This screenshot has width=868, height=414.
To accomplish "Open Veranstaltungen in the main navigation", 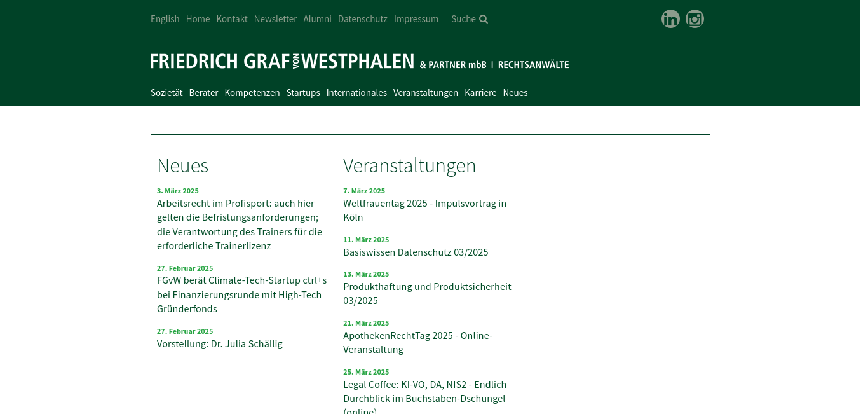I will point(426,93).
